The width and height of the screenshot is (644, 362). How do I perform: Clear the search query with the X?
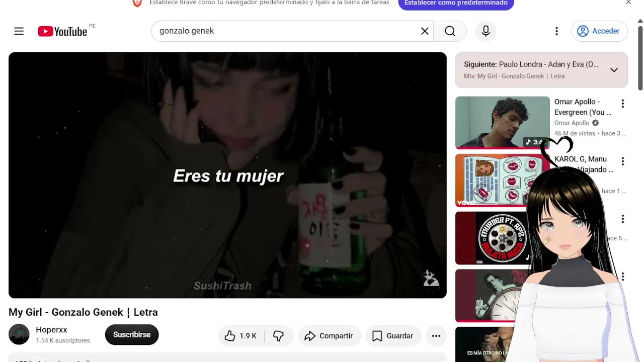click(x=425, y=31)
